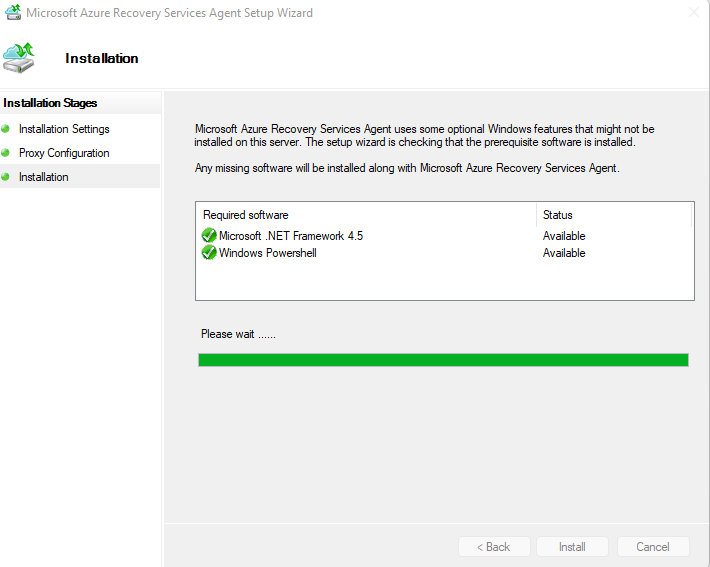This screenshot has width=710, height=567.
Task: Select the Installation Settings stage
Action: tap(64, 129)
